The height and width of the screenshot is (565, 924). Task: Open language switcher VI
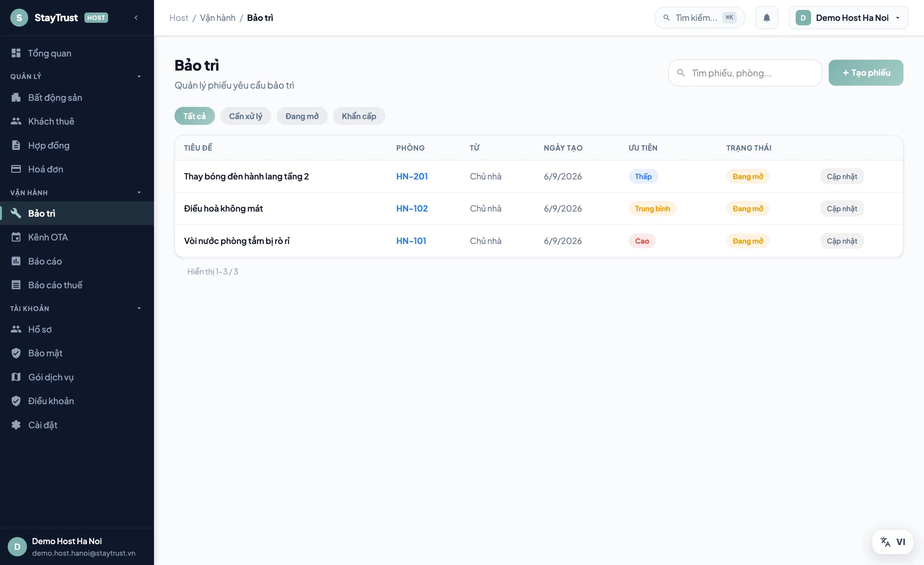click(893, 542)
